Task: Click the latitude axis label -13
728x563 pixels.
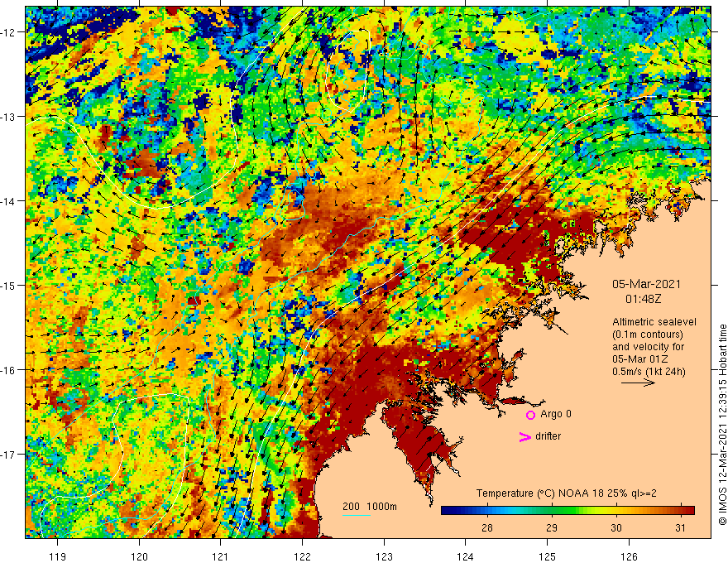Action: [x=8, y=117]
